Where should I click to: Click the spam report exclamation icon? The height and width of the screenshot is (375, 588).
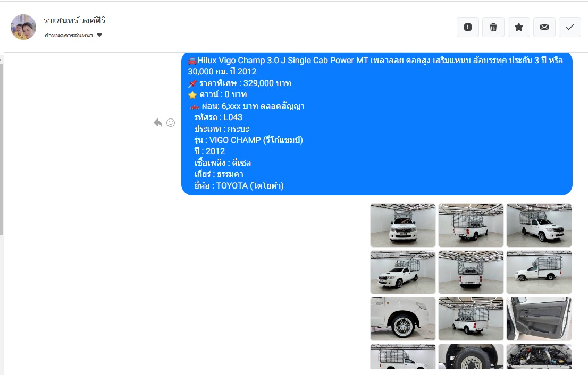(x=468, y=27)
